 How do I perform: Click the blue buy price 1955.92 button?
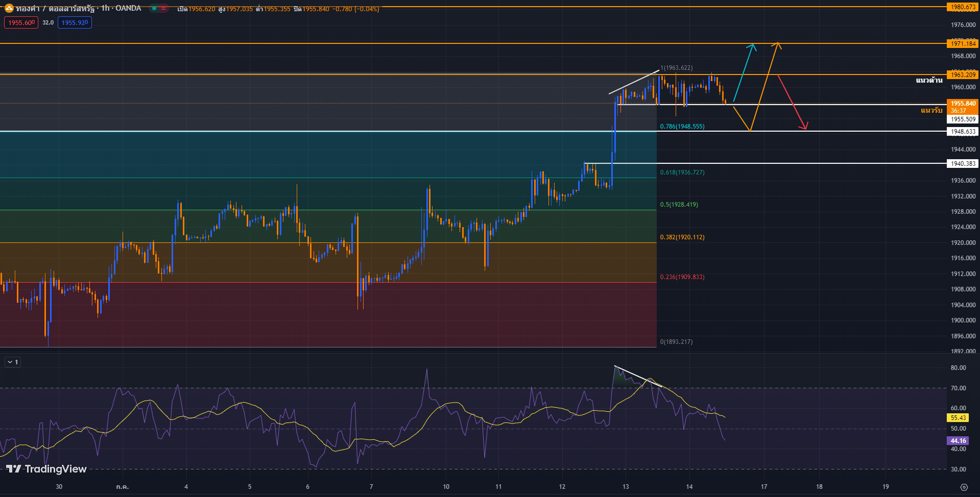(75, 23)
